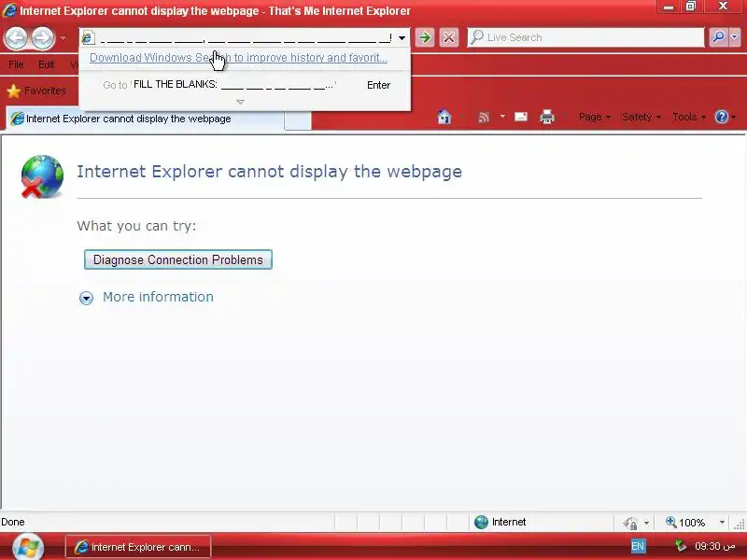Image resolution: width=747 pixels, height=560 pixels.
Task: Click the Read Mail envelope icon
Action: coord(521,117)
